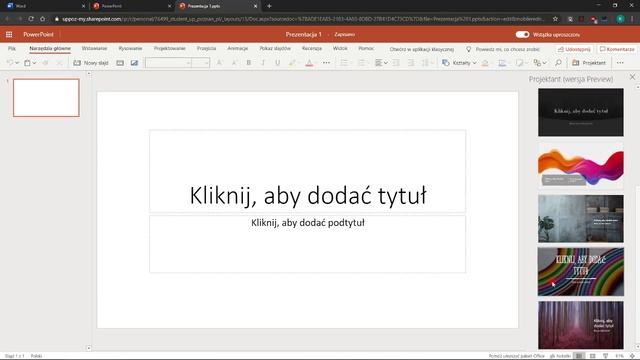This screenshot has width=640, height=360.
Task: Open the app launcher waffle icon
Action: pos(9,35)
